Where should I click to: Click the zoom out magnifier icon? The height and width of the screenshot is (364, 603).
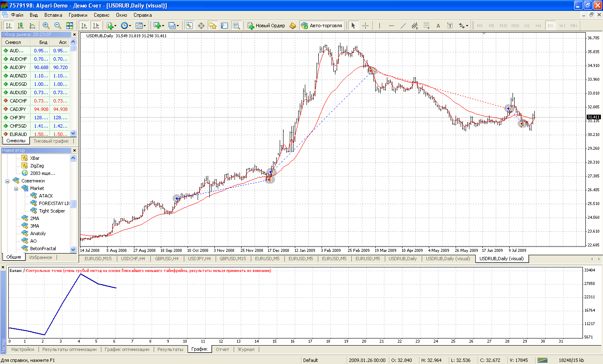(58, 26)
